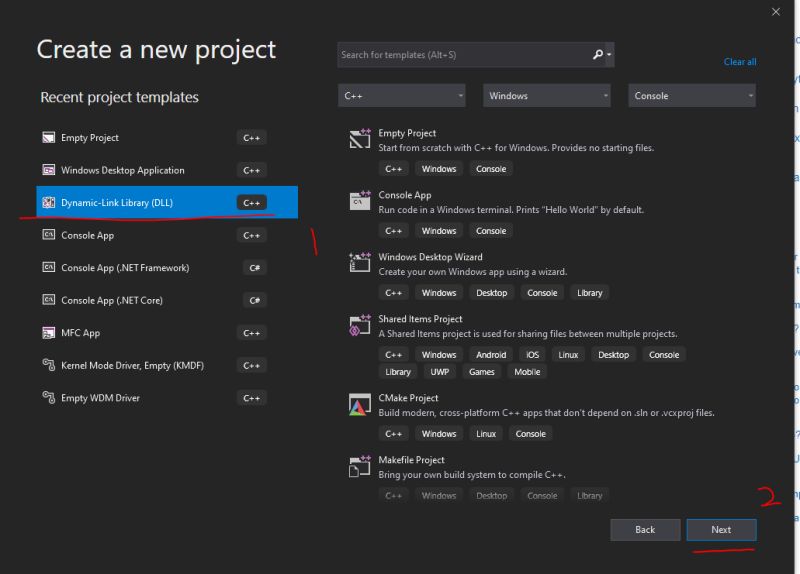Select Console App template in results list
Viewport: 800px width, 574px height.
coord(405,196)
